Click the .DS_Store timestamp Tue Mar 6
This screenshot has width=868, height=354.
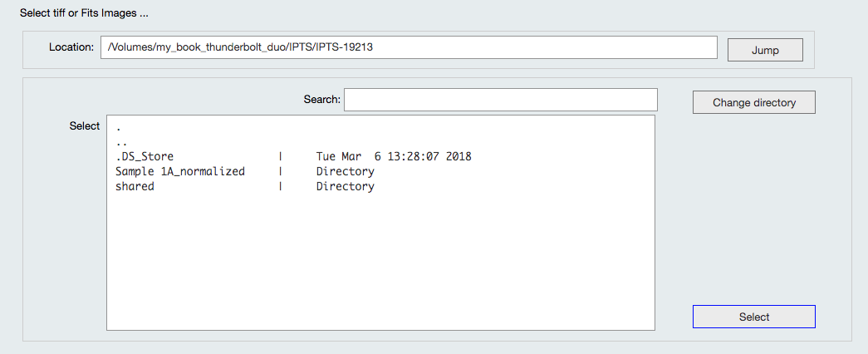[x=393, y=156]
